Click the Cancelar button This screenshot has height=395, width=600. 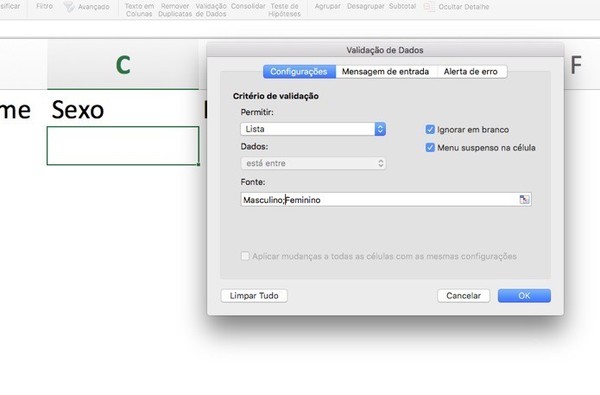463,295
